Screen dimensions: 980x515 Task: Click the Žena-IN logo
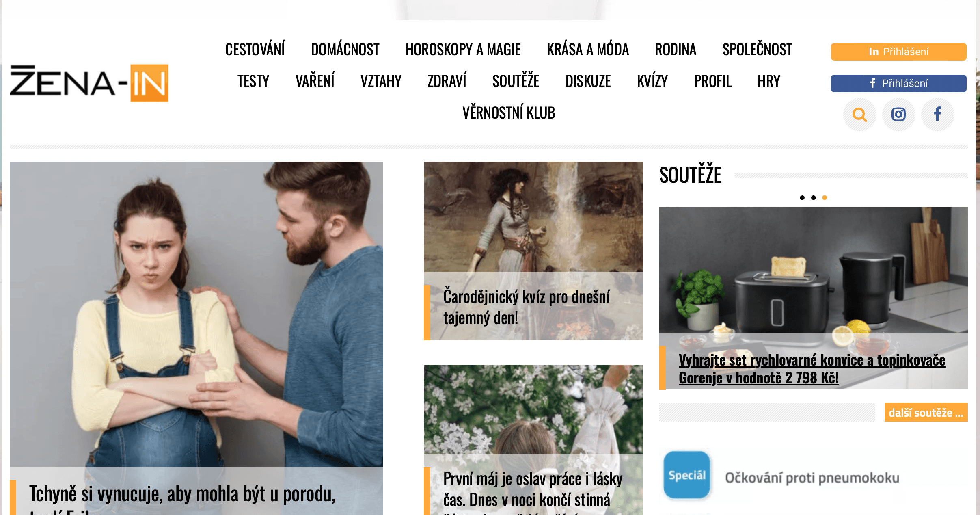click(x=89, y=83)
